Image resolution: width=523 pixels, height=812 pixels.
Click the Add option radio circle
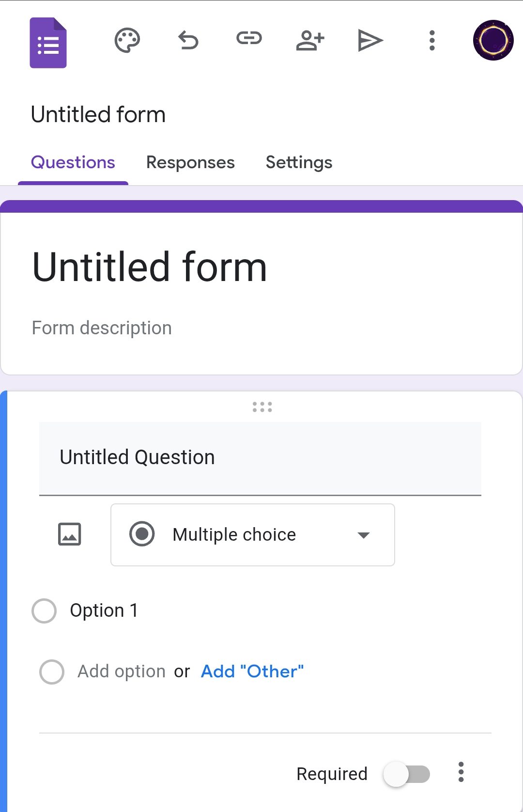[x=52, y=671]
